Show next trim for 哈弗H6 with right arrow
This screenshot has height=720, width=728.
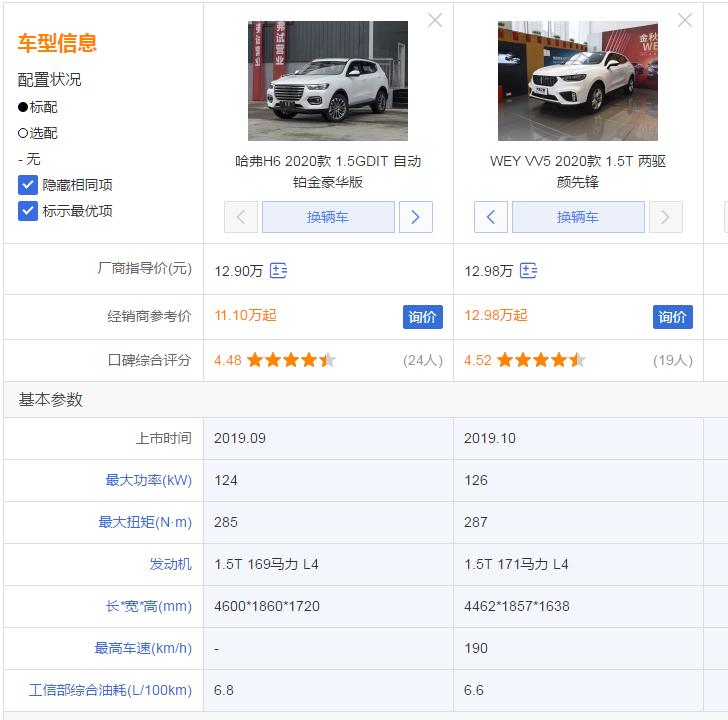click(416, 217)
